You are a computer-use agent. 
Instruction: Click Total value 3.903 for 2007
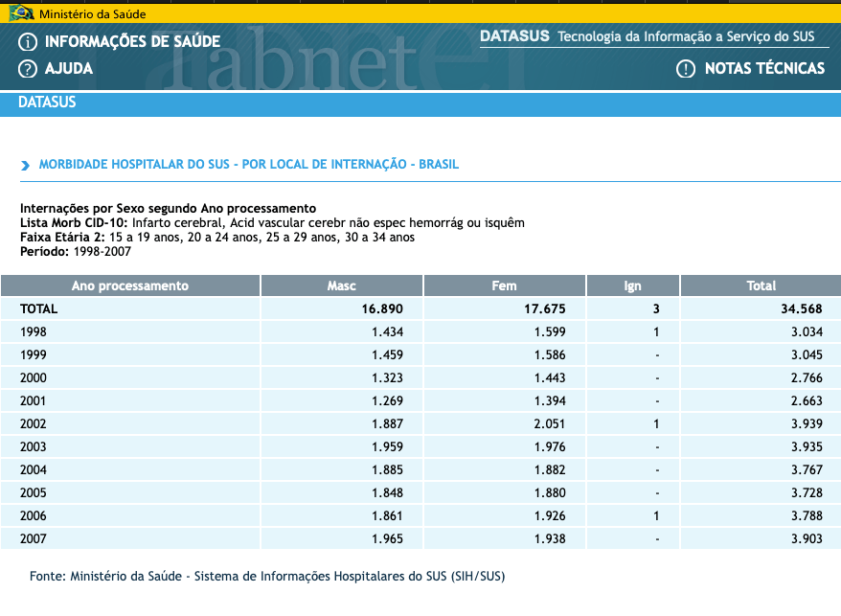click(807, 538)
